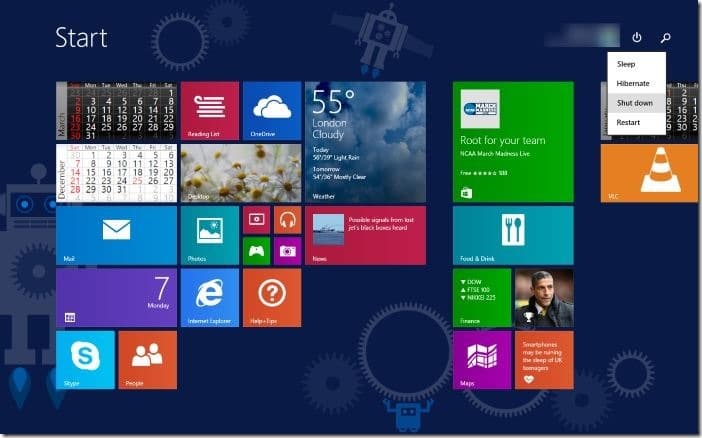Screen dimensions: 702x438
Task: Open the Maps tile
Action: [x=482, y=360]
